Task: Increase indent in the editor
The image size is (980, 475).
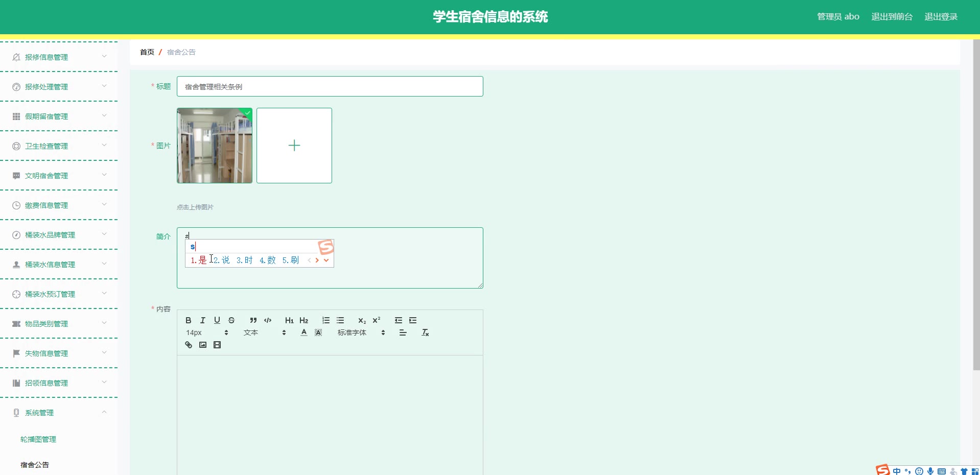Action: [x=413, y=320]
